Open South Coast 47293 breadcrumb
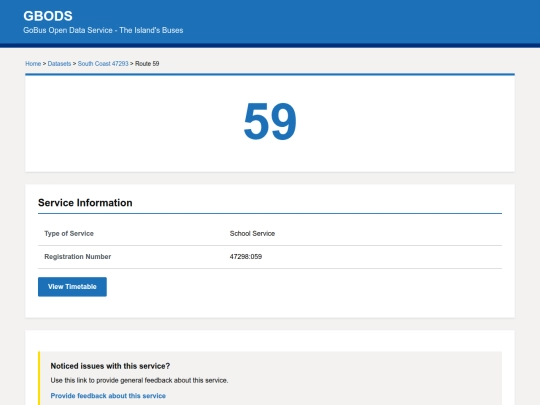The image size is (540, 405). pos(103,64)
